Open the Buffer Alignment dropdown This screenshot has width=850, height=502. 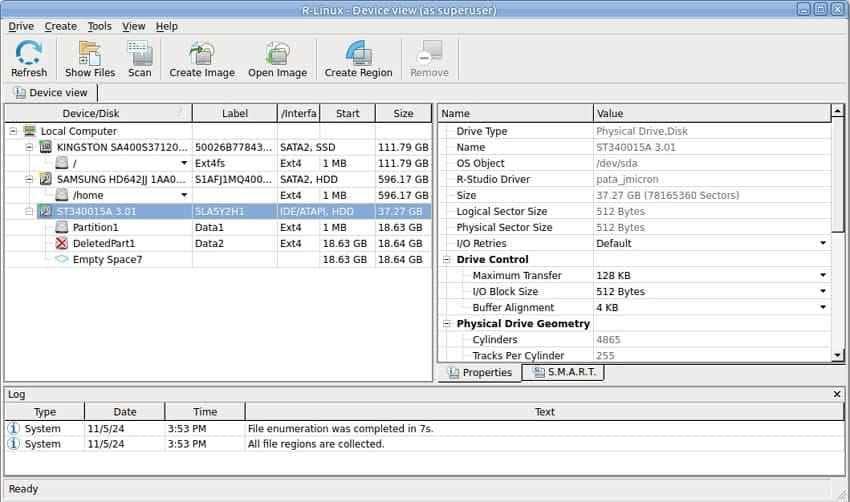[x=823, y=307]
